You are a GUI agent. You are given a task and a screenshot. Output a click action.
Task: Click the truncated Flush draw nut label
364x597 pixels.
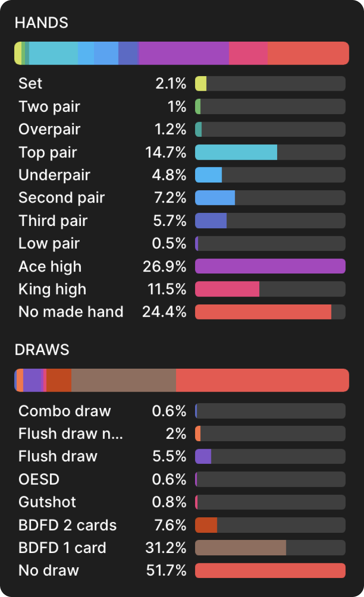71,434
